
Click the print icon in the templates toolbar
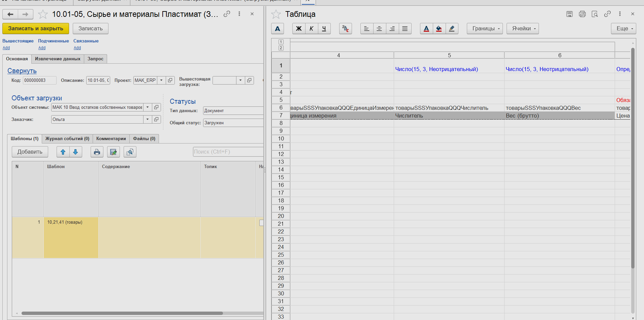97,152
